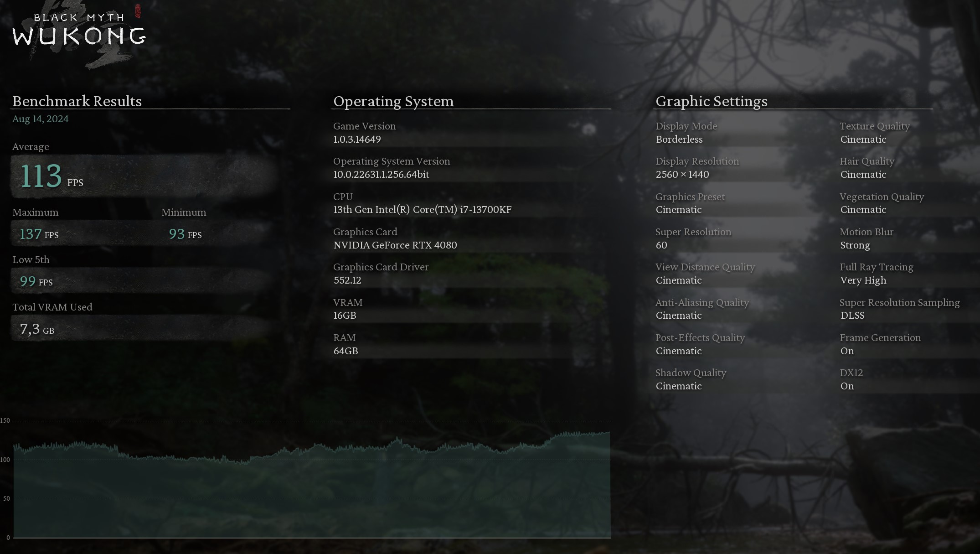
Task: Select the DX12 On status icon
Action: [847, 386]
